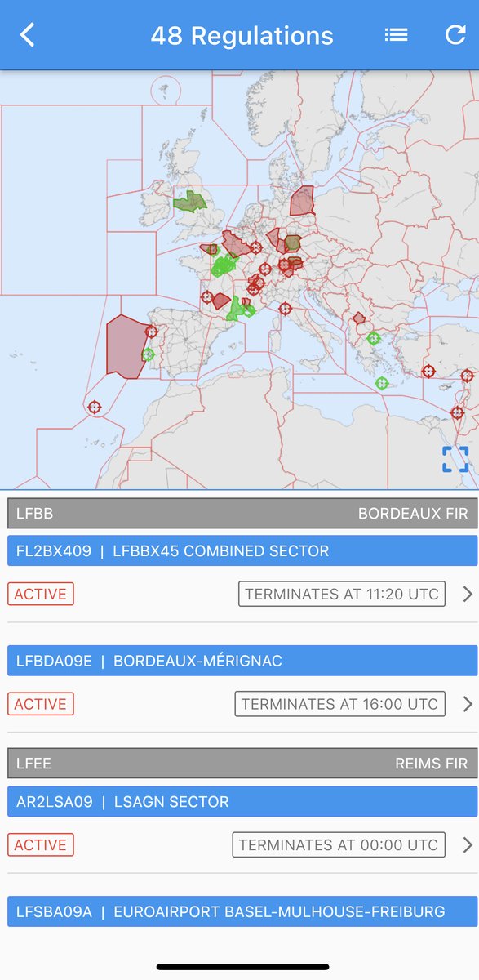Tap the large red region west of Portugal
Viewport: 479px width, 980px height.
[x=126, y=347]
